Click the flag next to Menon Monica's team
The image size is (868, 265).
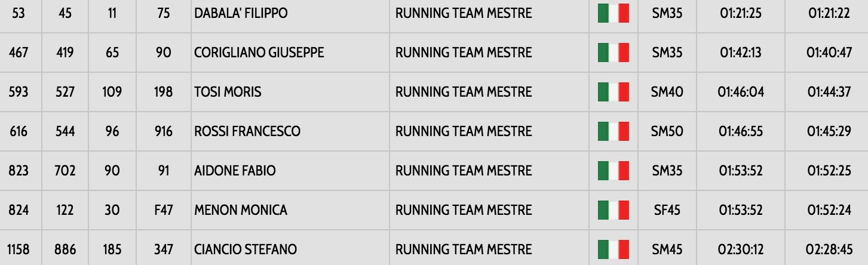(614, 210)
